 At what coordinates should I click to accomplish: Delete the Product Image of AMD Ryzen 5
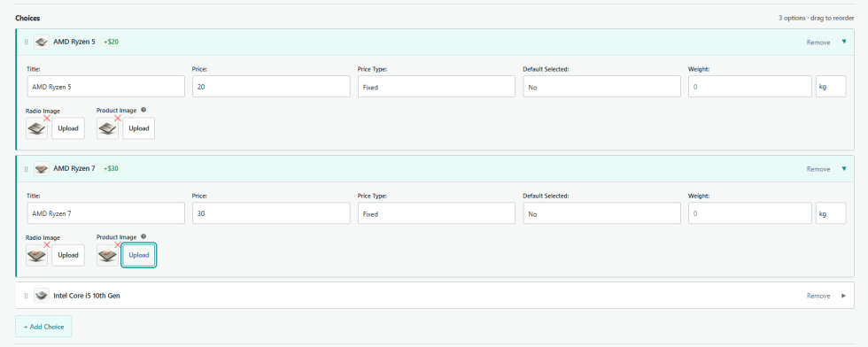point(117,118)
